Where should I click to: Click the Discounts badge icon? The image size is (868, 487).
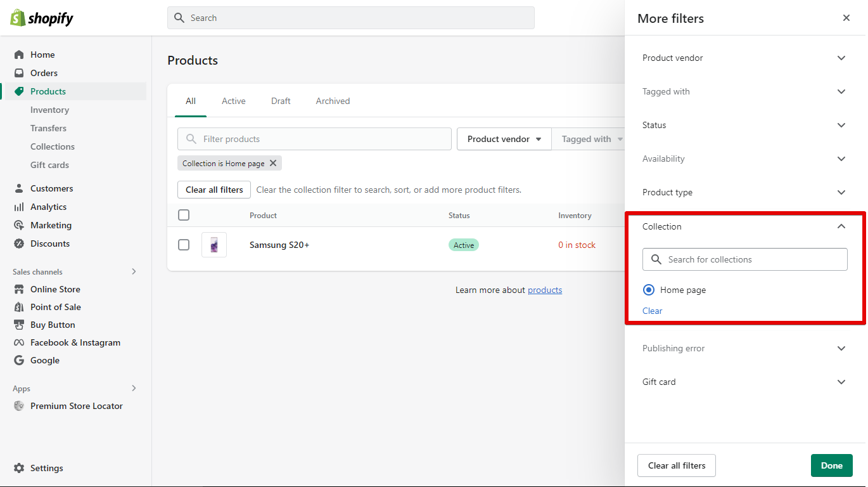coord(19,243)
